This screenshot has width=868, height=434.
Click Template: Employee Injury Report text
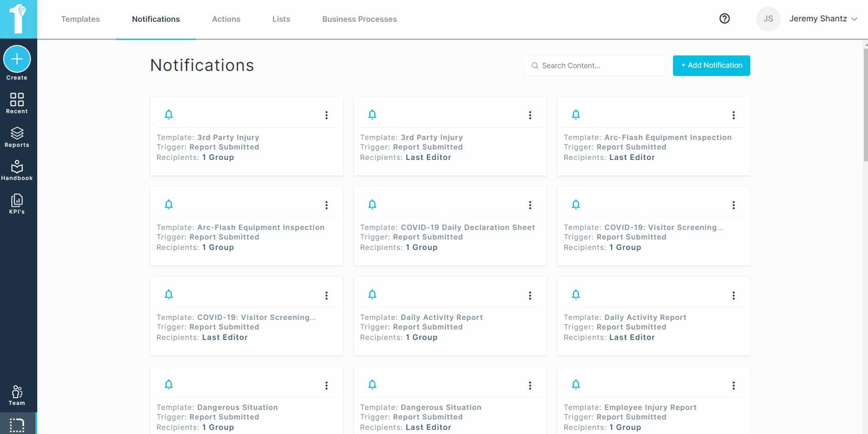(630, 407)
